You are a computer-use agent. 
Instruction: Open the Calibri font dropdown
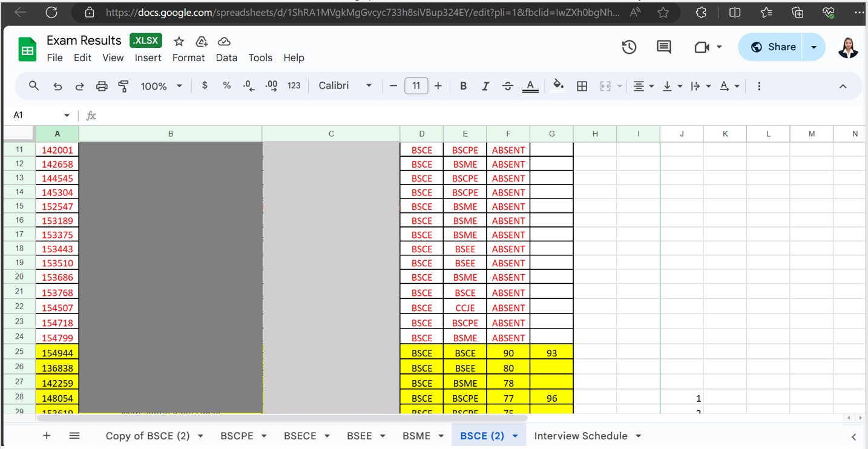coord(345,86)
